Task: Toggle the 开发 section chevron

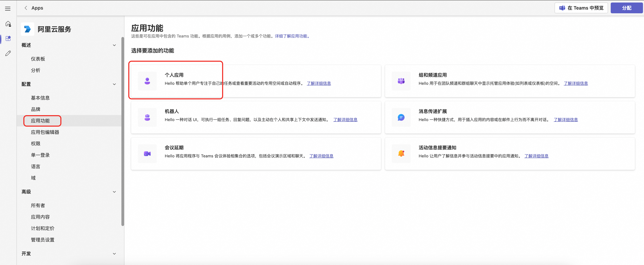Action: click(114, 254)
